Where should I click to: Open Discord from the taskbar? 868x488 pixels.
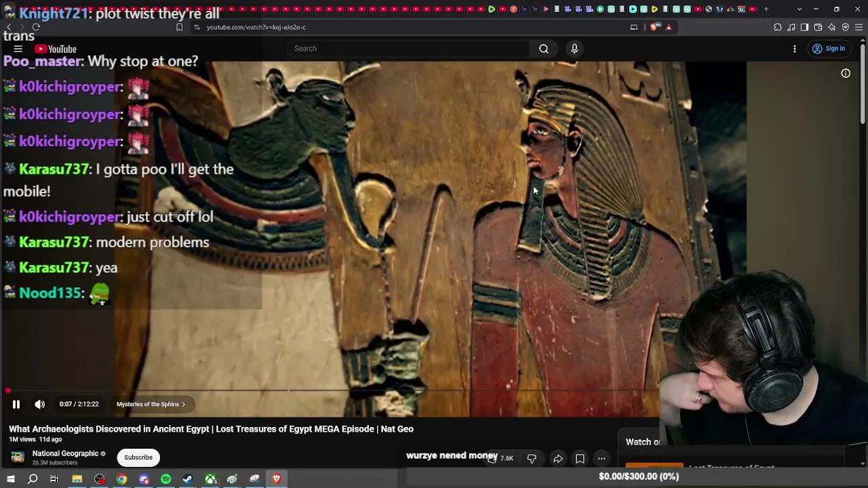click(x=144, y=479)
